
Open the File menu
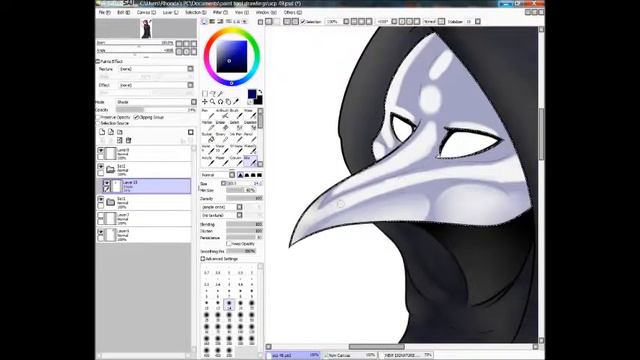coord(105,13)
